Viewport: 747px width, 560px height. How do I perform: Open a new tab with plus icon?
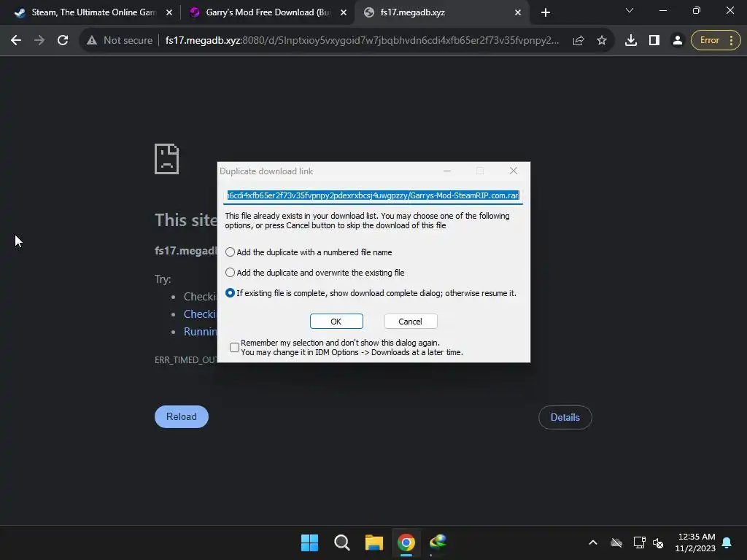[546, 12]
